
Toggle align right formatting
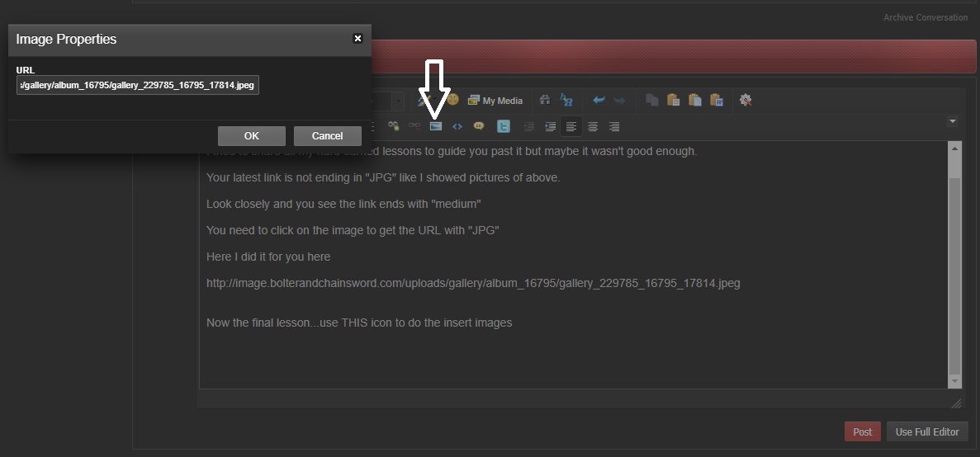613,126
